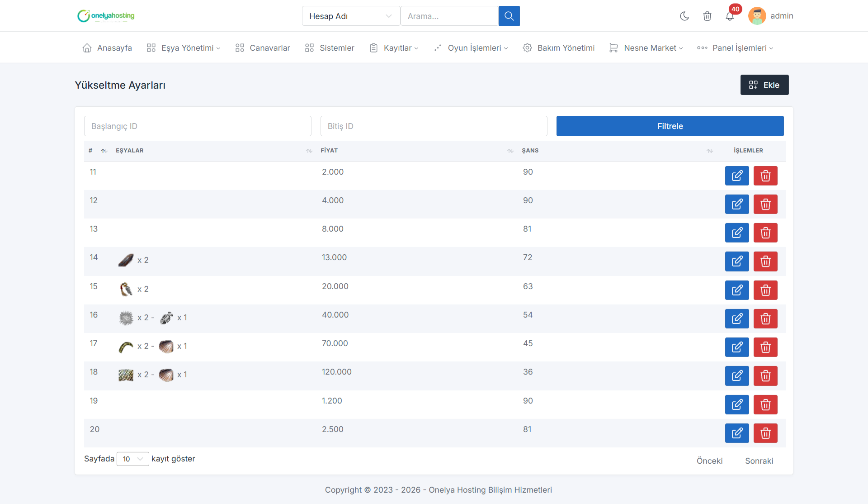Edit row 19 priced 1.200
Viewport: 868px width, 504px height.
(x=737, y=404)
